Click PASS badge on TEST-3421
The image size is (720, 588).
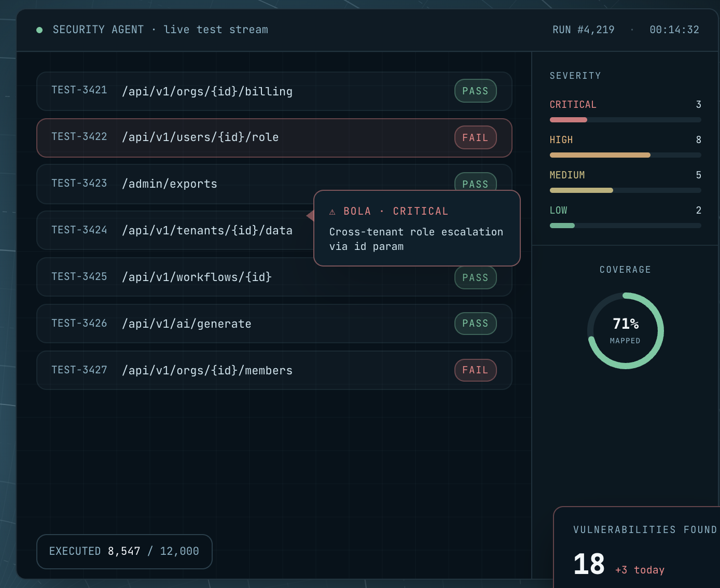coord(476,91)
